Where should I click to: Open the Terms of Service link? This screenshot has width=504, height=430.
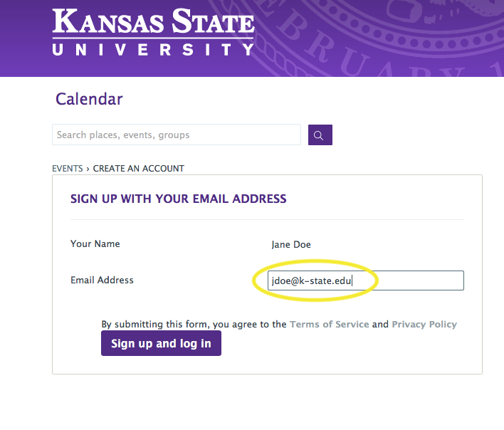point(329,324)
